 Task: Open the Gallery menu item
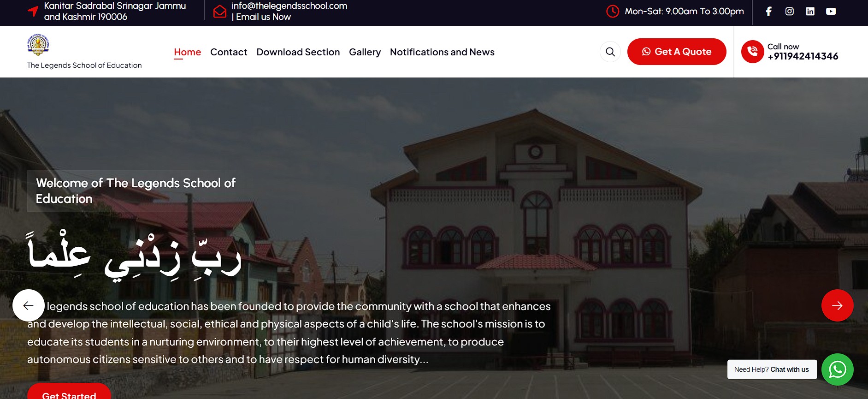(365, 52)
